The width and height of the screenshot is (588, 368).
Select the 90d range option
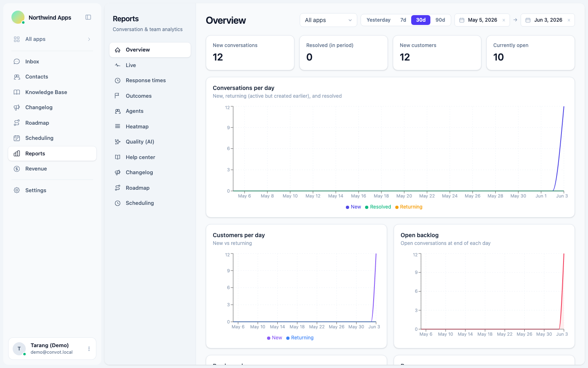pos(440,20)
